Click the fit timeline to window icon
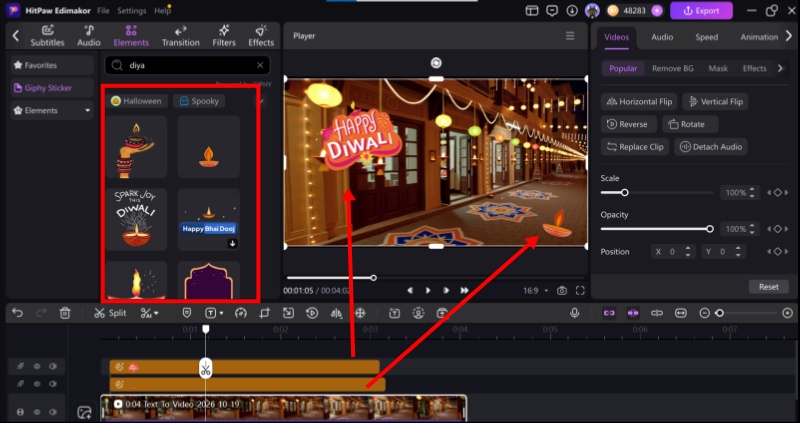The height and width of the screenshot is (423, 800). click(x=681, y=313)
